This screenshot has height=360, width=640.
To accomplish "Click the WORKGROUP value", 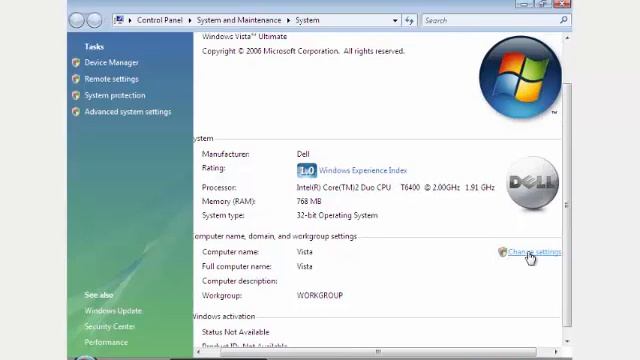I will [x=320, y=296].
